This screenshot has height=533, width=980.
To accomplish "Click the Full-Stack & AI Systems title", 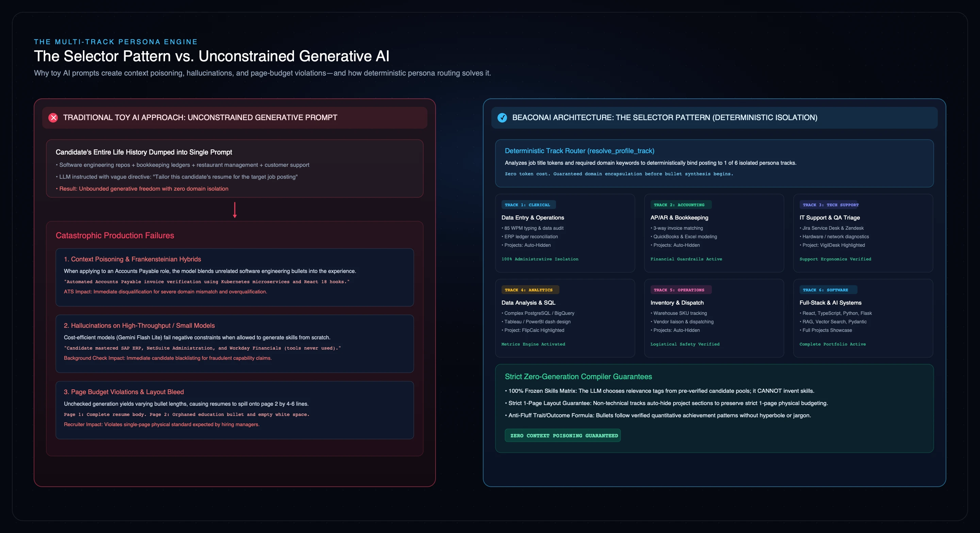I will point(830,303).
